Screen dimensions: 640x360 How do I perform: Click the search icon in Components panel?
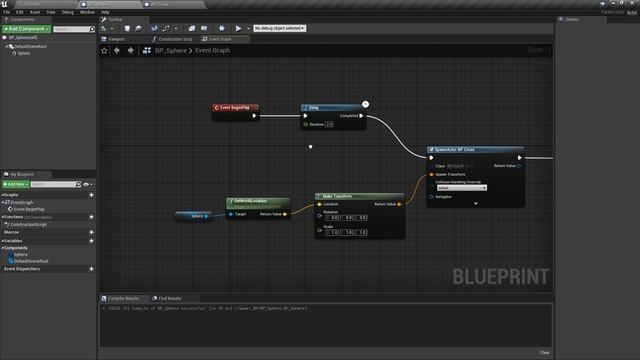pyautogui.click(x=92, y=29)
